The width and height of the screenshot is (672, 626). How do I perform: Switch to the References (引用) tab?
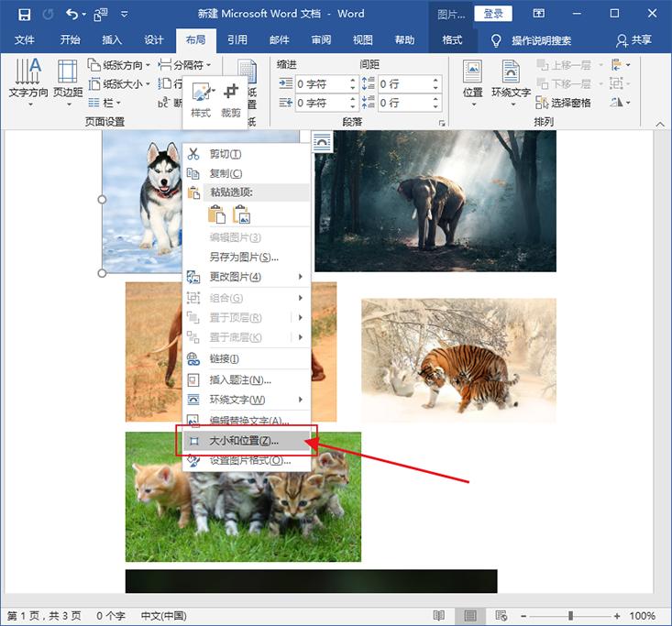tap(237, 40)
